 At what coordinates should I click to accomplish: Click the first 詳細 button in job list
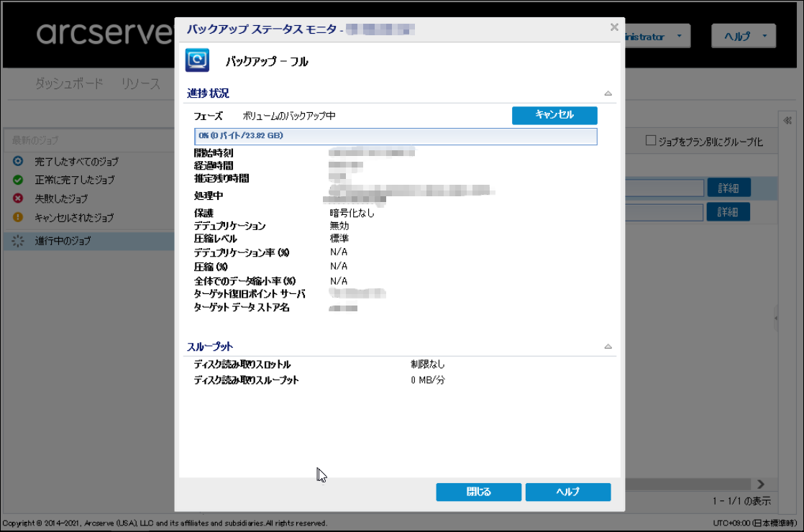click(x=728, y=188)
